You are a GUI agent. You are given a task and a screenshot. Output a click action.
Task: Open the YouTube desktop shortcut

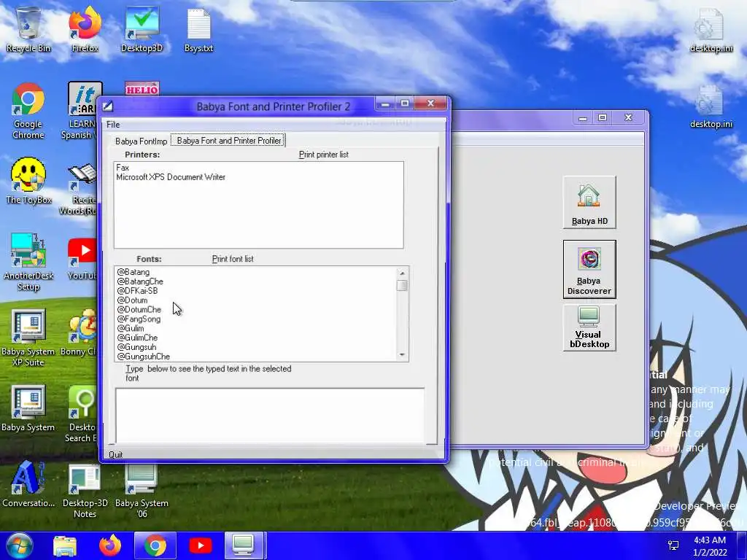pyautogui.click(x=82, y=259)
